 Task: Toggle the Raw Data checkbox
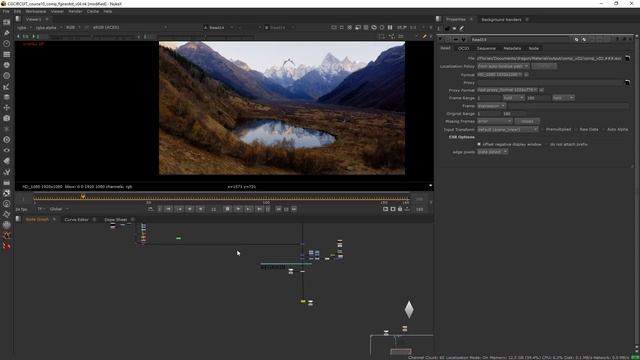576,129
